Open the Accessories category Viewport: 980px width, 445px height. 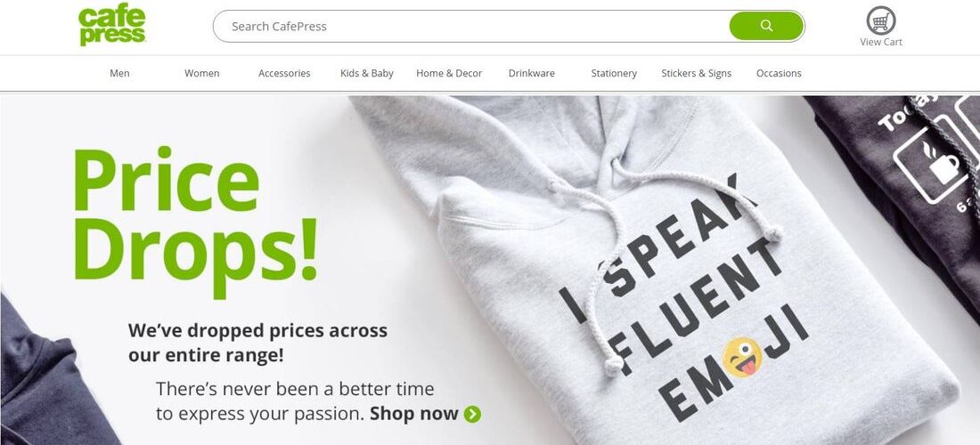[284, 73]
